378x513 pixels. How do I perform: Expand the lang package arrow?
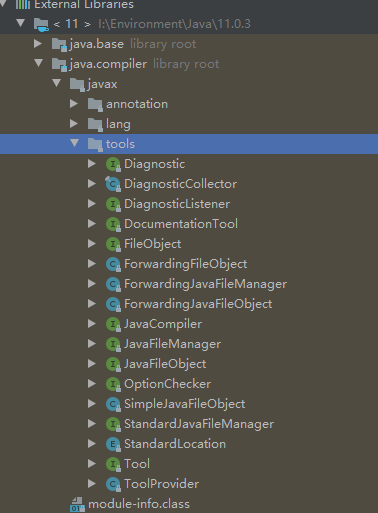74,124
